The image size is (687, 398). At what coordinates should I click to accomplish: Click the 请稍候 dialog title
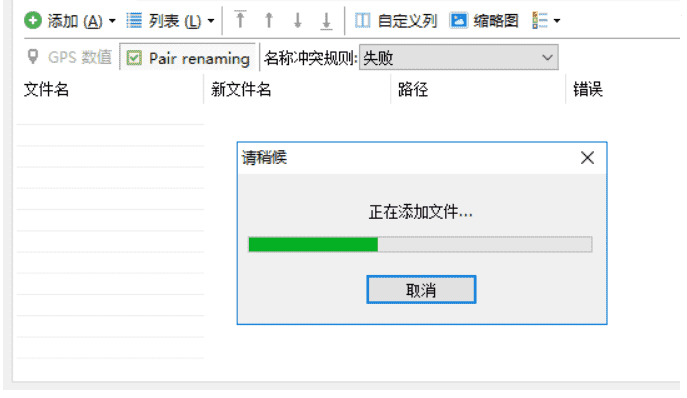[x=264, y=158]
